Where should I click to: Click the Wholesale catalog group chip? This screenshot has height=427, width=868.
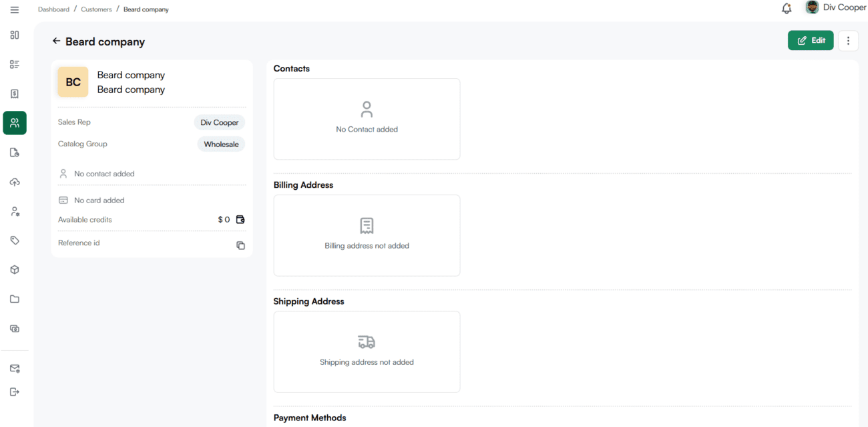(x=221, y=144)
